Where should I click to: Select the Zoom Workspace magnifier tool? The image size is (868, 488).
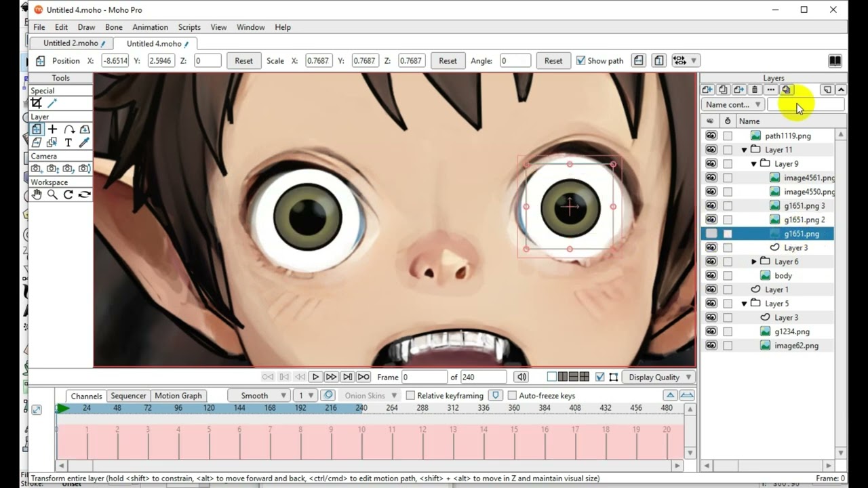52,195
